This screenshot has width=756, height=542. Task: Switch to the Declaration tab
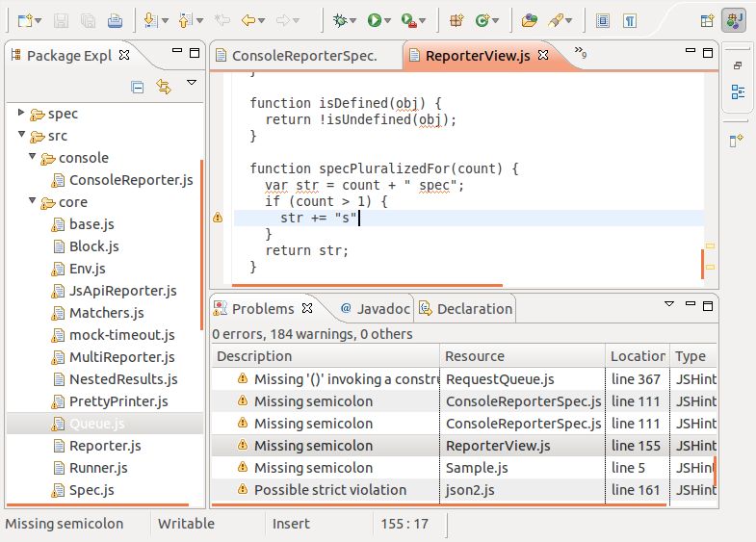[x=466, y=309]
